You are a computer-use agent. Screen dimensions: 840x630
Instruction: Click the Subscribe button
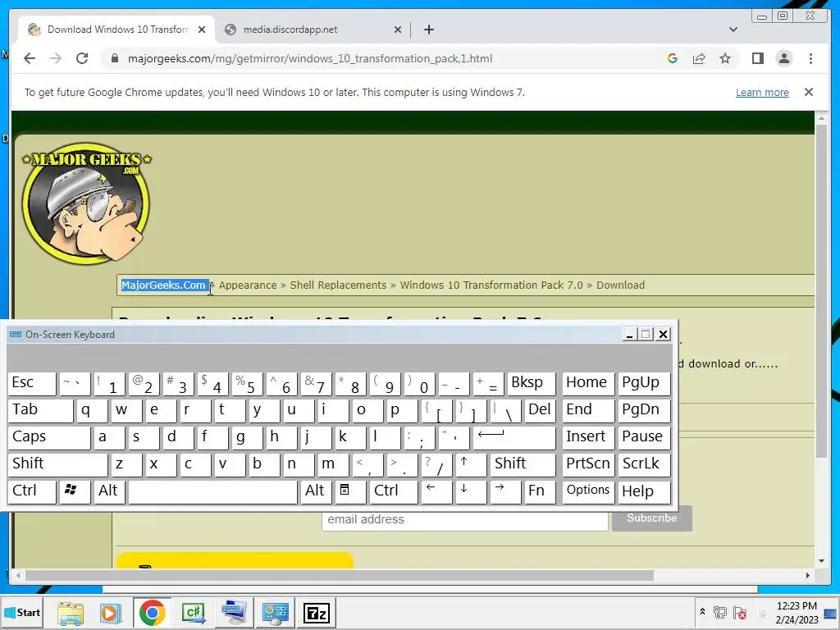(x=652, y=518)
